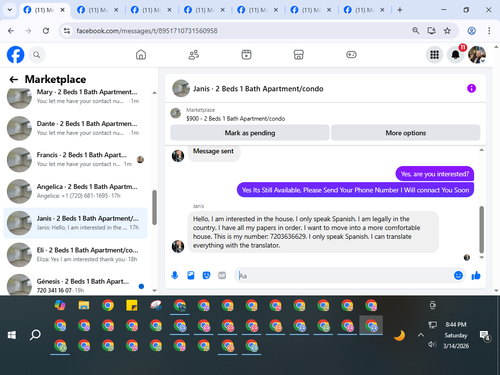Click the Facebook search magnifier icon

tap(37, 55)
